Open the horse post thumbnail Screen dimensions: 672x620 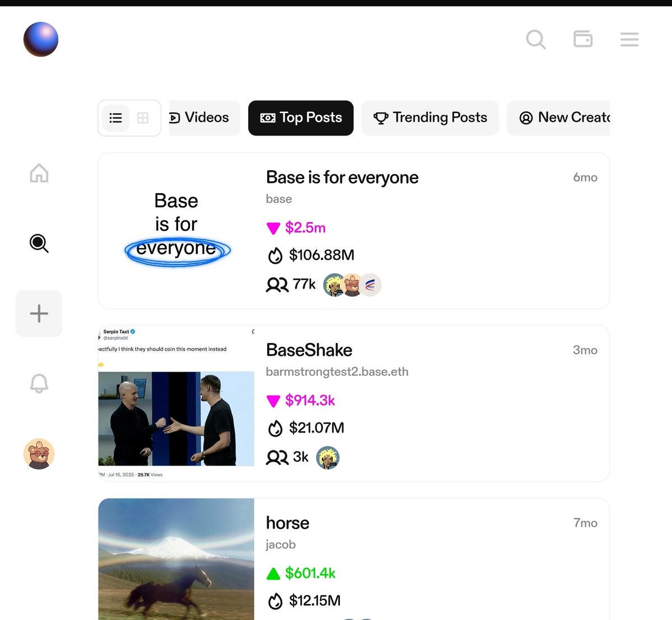(176, 559)
